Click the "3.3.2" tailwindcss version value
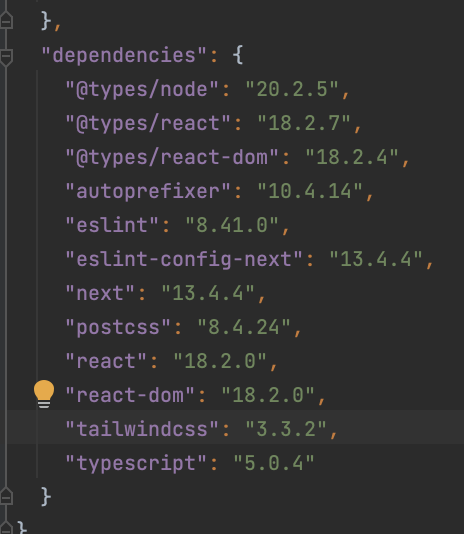Viewport: 464px width, 534px height. click(x=286, y=429)
